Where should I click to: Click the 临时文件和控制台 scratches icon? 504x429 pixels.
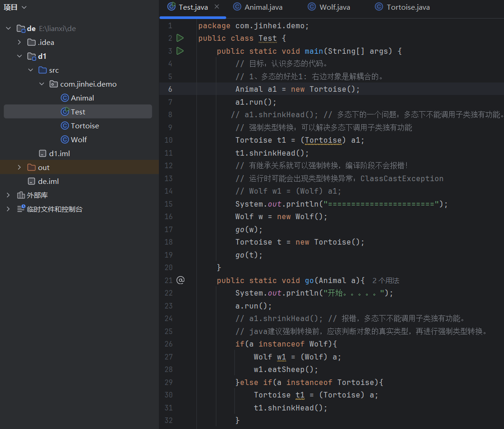coord(21,208)
